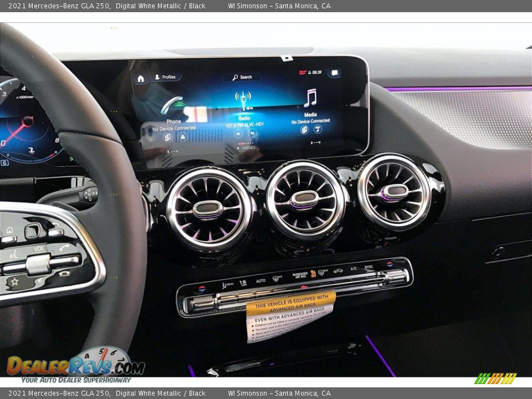Open the driver Profiles selector
The image size is (532, 399).
click(x=167, y=76)
